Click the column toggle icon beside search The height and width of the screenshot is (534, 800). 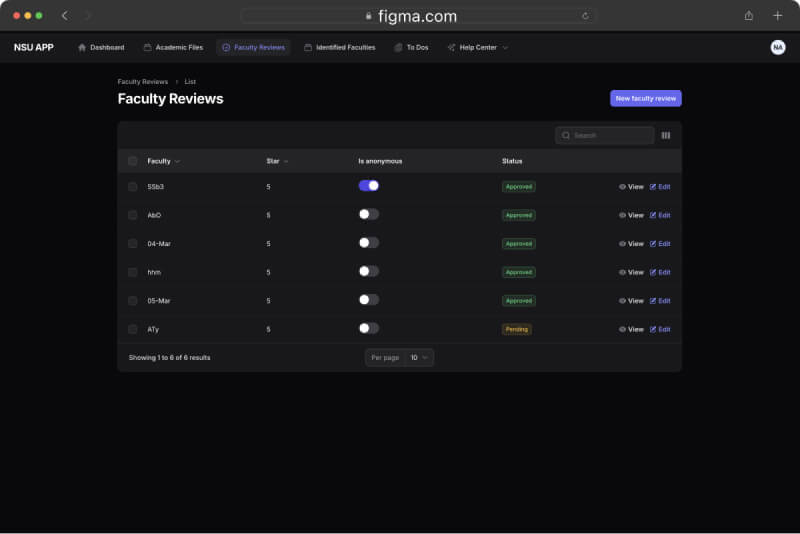[x=666, y=135]
